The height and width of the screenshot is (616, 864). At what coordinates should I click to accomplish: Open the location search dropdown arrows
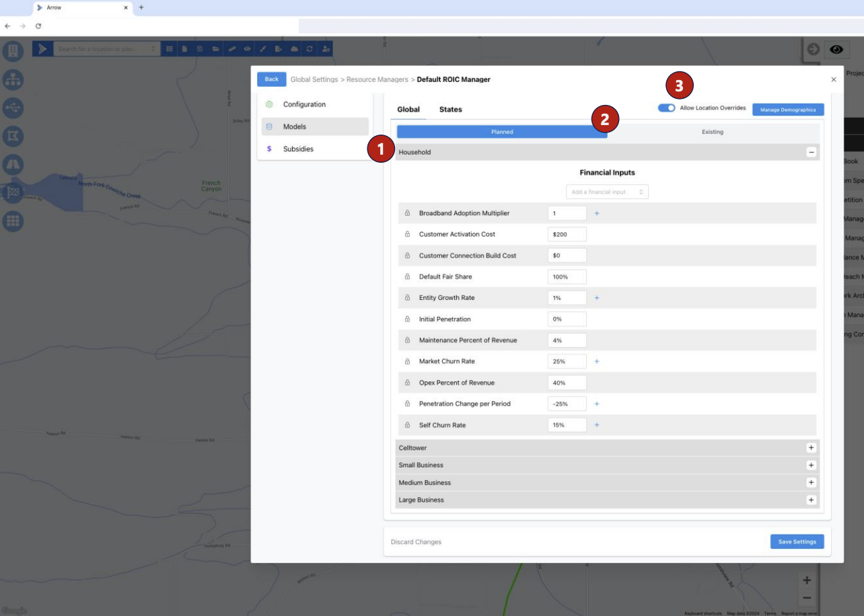click(x=153, y=49)
